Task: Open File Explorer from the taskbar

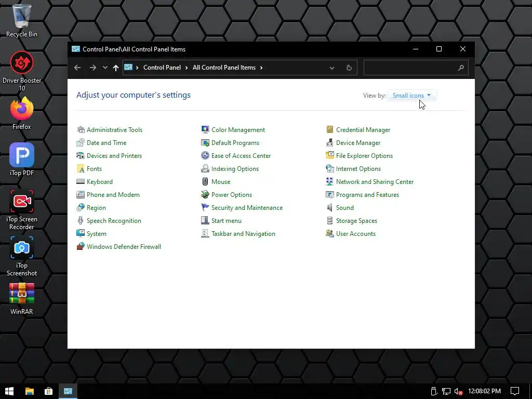Action: click(x=30, y=391)
